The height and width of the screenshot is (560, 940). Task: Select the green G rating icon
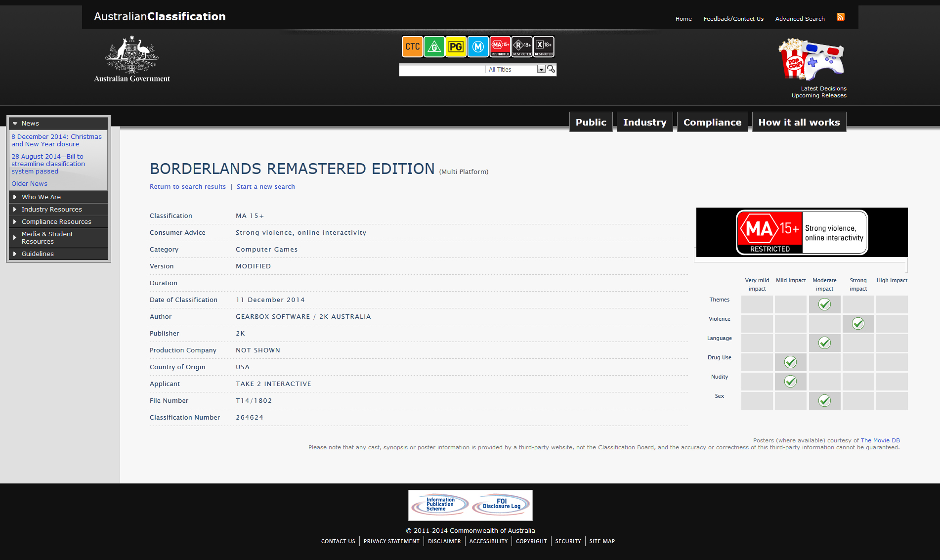pos(434,47)
